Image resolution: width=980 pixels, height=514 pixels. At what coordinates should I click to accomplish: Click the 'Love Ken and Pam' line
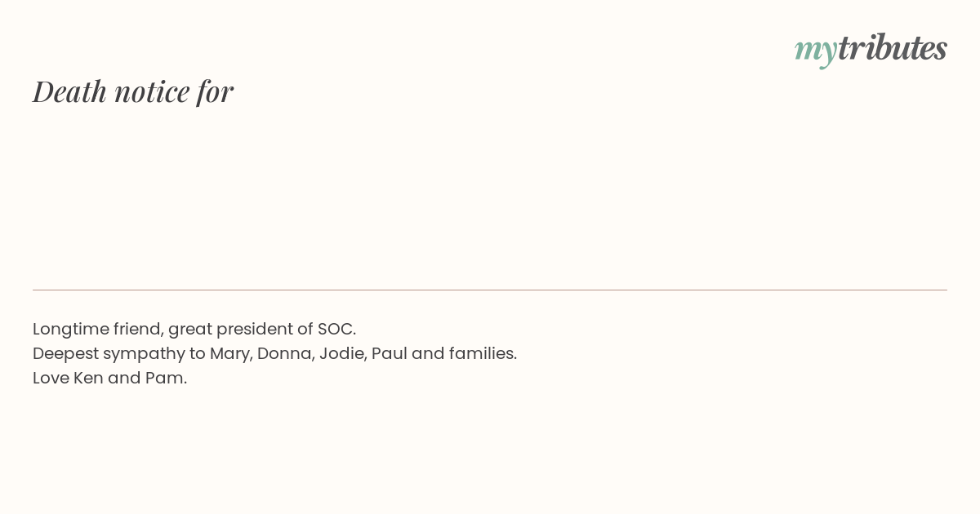pos(110,379)
